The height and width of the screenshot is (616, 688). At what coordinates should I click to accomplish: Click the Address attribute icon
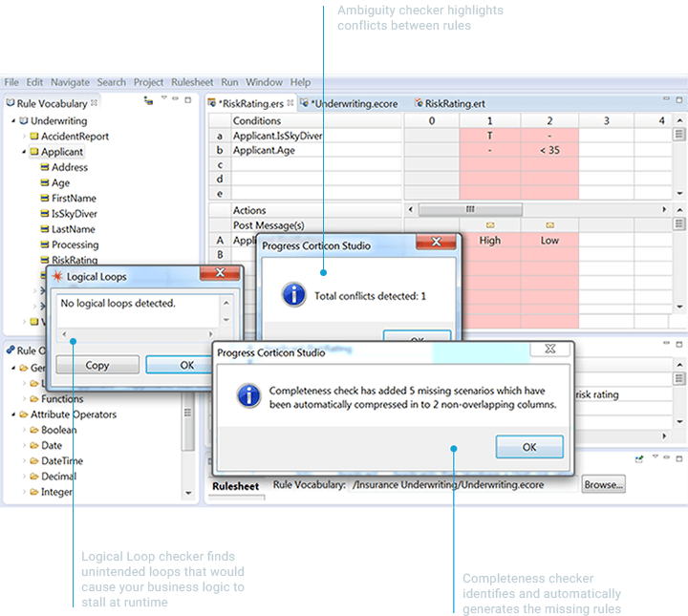45,167
